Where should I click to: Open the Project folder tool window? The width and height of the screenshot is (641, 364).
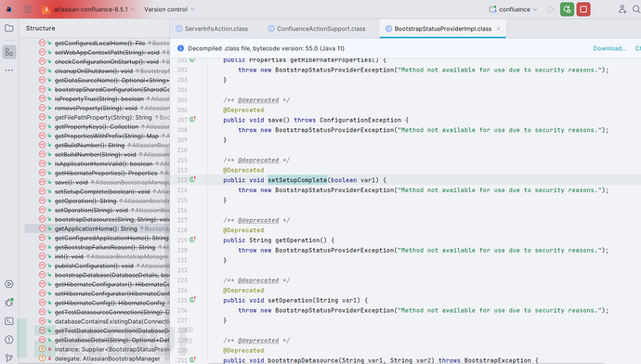(x=9, y=28)
